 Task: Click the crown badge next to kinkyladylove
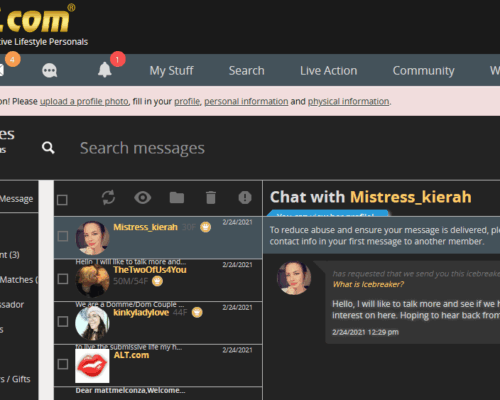tap(197, 313)
